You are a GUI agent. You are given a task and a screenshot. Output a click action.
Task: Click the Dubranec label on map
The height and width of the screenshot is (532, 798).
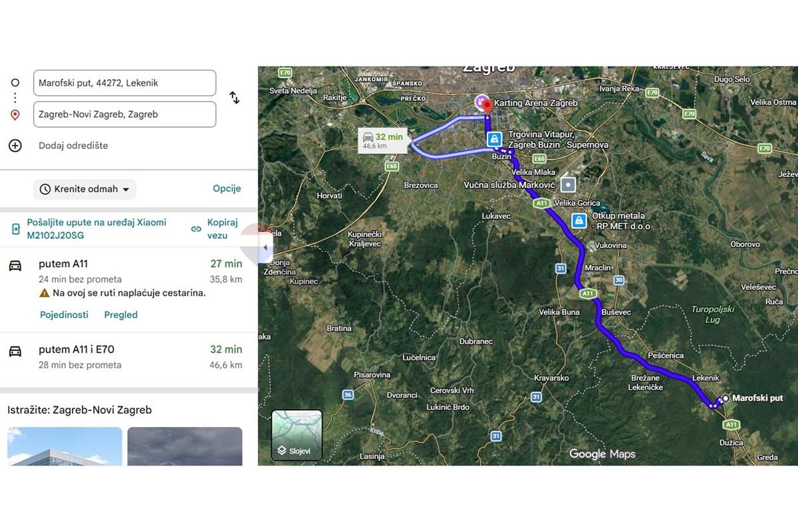476,341
